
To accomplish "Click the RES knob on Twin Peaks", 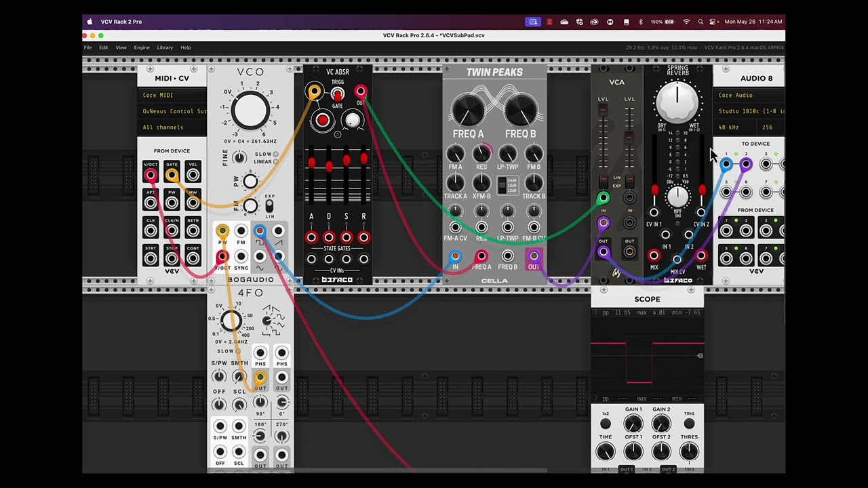I will pos(481,154).
